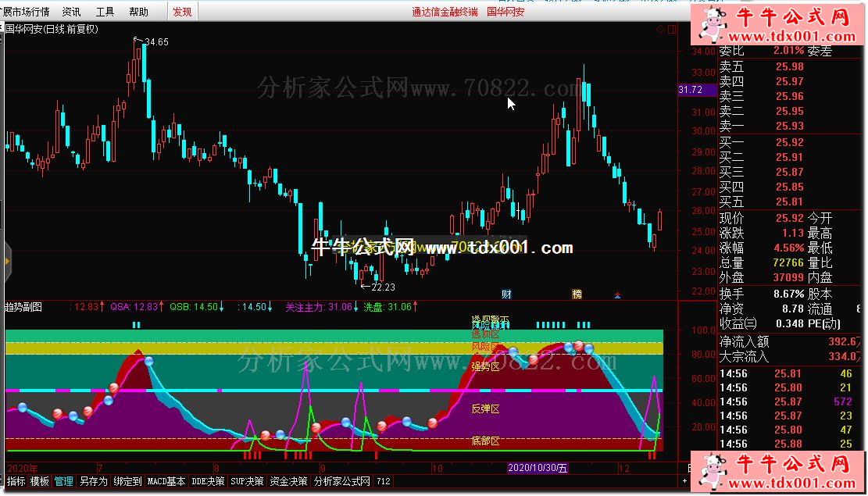The image size is (868, 496).
Task: Open the 发现 menu
Action: (x=182, y=12)
